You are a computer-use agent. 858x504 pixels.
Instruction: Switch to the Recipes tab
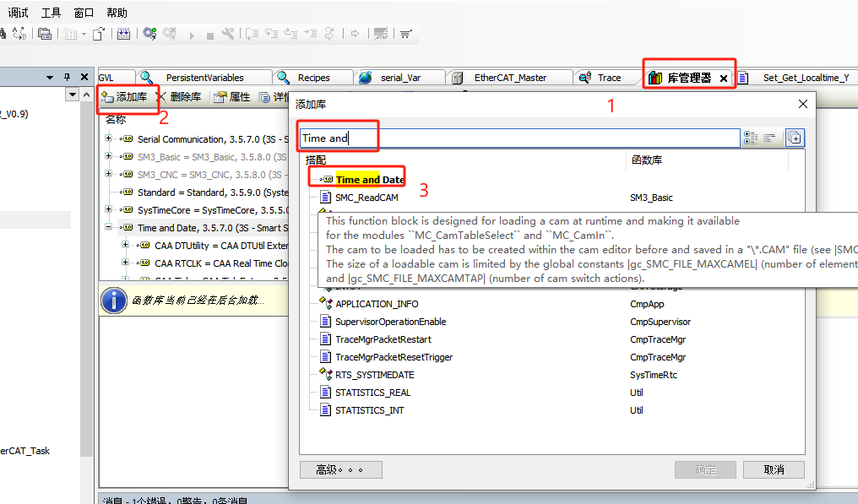pyautogui.click(x=313, y=78)
